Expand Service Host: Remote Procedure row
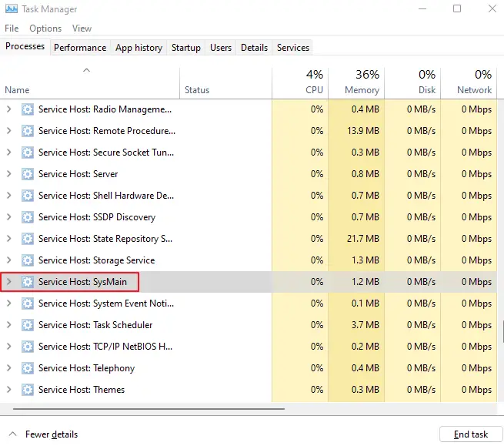This screenshot has width=504, height=446. click(9, 131)
